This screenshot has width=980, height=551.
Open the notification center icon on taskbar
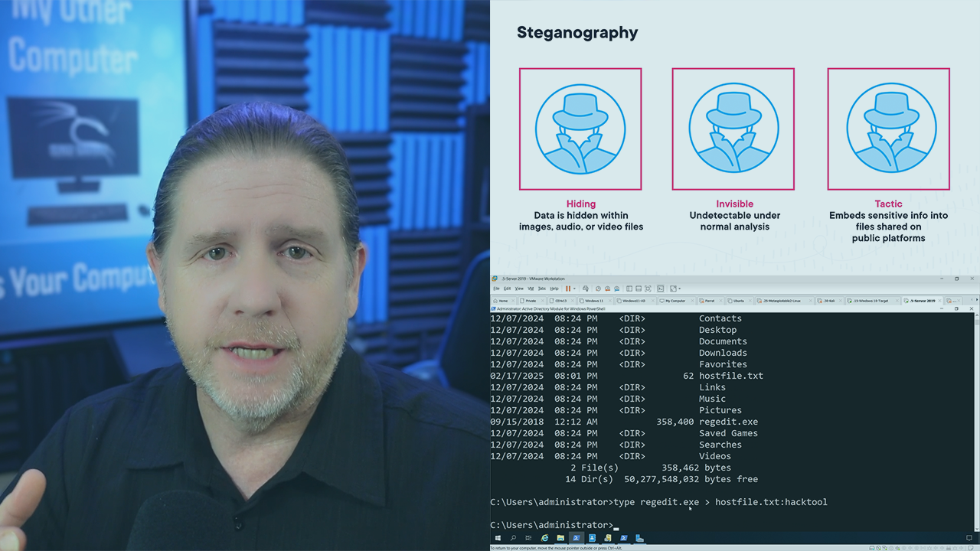tap(969, 538)
